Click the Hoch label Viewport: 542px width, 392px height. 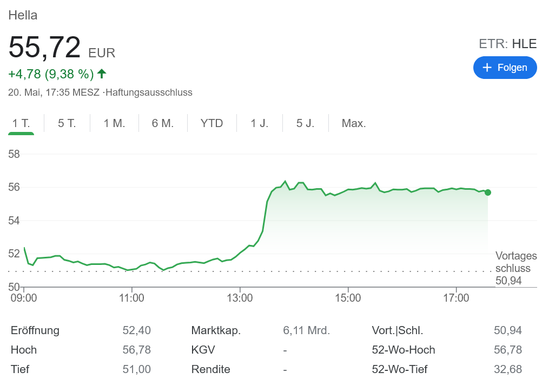click(24, 350)
